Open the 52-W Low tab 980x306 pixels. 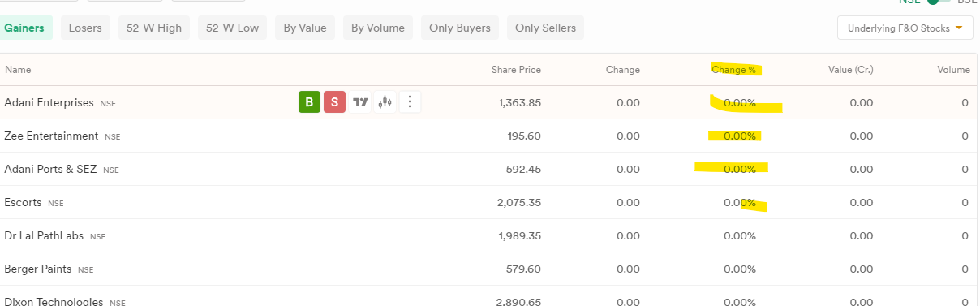click(x=232, y=28)
